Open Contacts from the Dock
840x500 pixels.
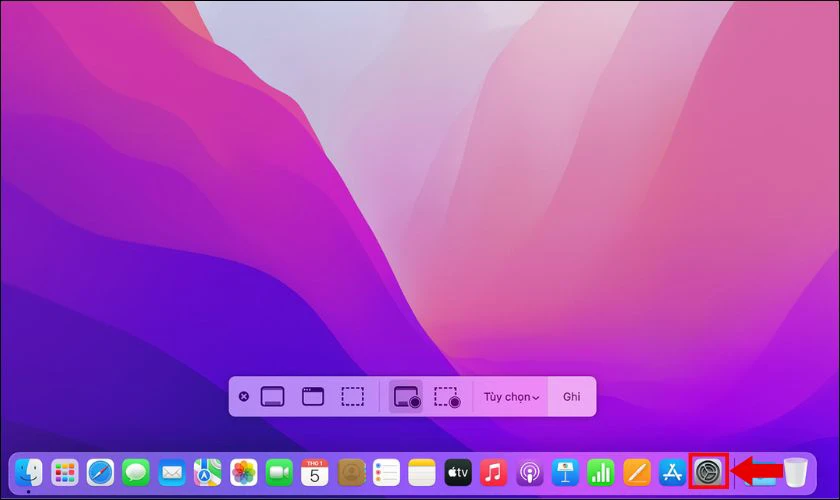click(x=351, y=473)
